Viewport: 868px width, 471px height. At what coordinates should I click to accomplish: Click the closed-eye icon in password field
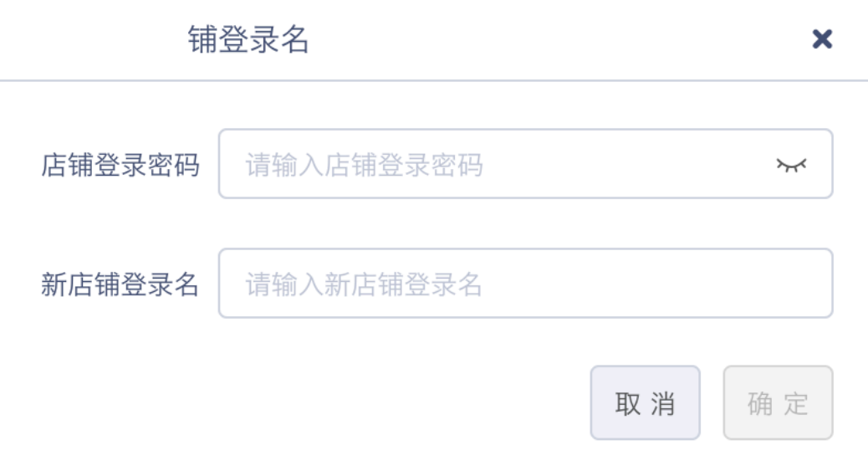tap(790, 165)
